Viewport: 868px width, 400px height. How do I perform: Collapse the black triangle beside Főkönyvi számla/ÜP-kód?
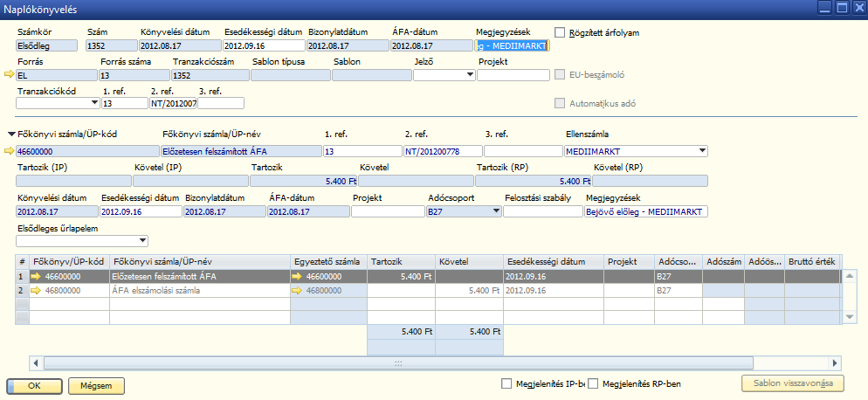(11, 134)
